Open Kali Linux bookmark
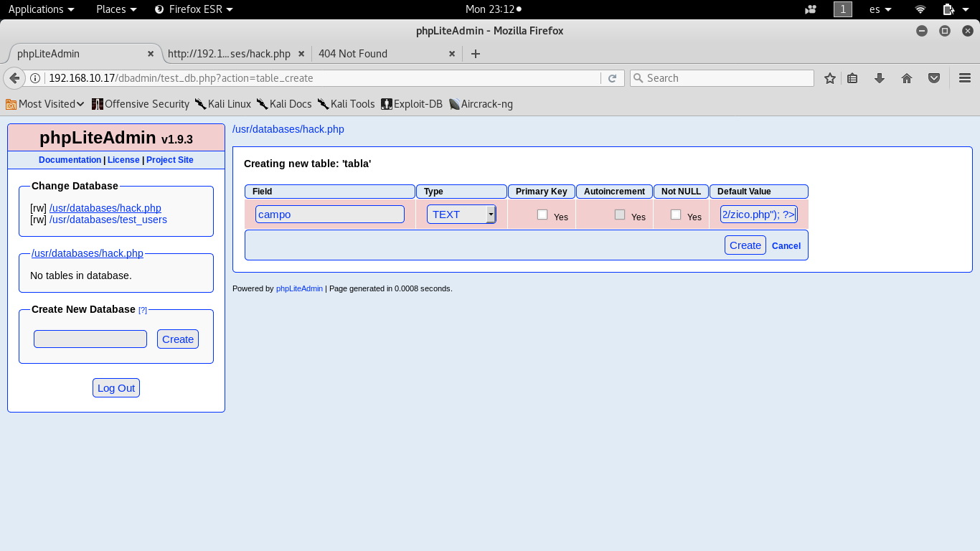Screen dimensions: 980x551 coord(223,104)
